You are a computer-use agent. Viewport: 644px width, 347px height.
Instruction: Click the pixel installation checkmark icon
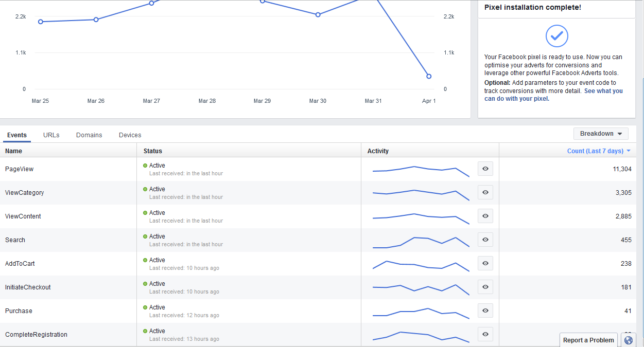point(556,35)
